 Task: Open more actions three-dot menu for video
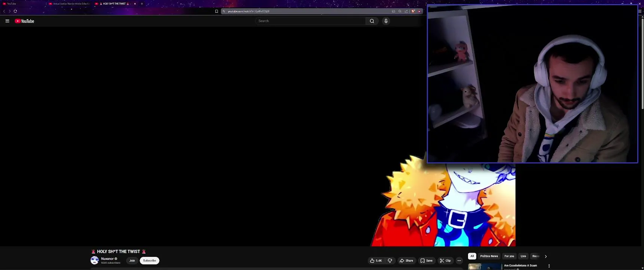459,261
